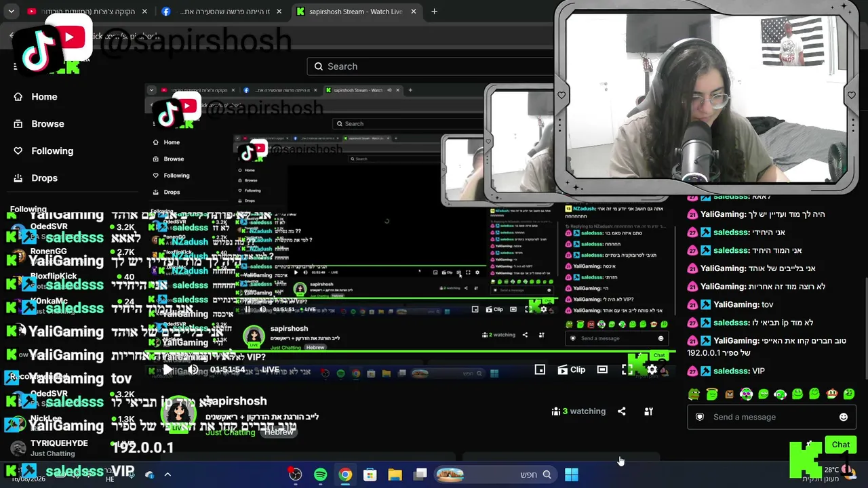
Task: Click the Hebrew language tag
Action: click(278, 432)
